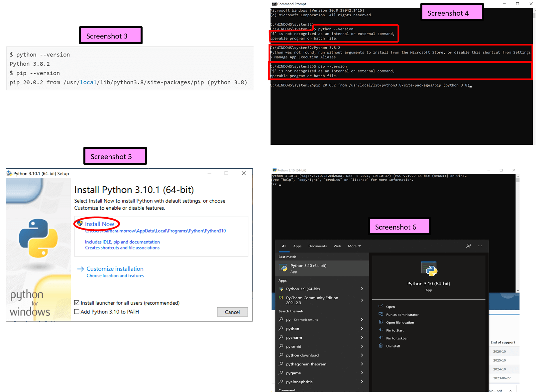Click the 2026-10 end of support cell
545x392 pixels.
pyautogui.click(x=499, y=351)
